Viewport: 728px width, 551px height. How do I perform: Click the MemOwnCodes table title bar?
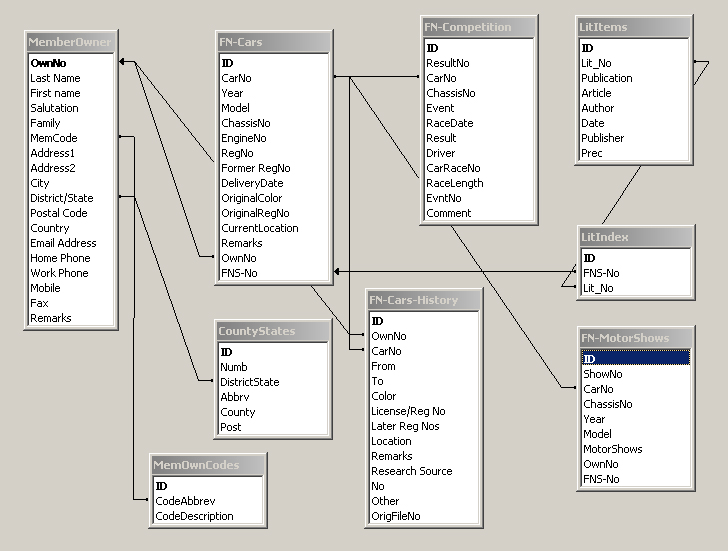click(x=208, y=465)
